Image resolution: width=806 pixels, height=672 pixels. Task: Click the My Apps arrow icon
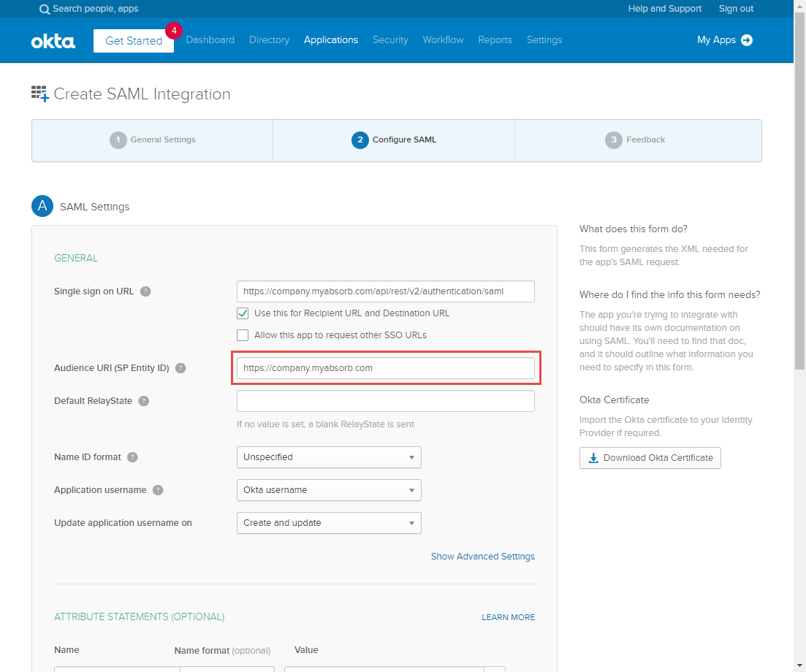point(747,40)
